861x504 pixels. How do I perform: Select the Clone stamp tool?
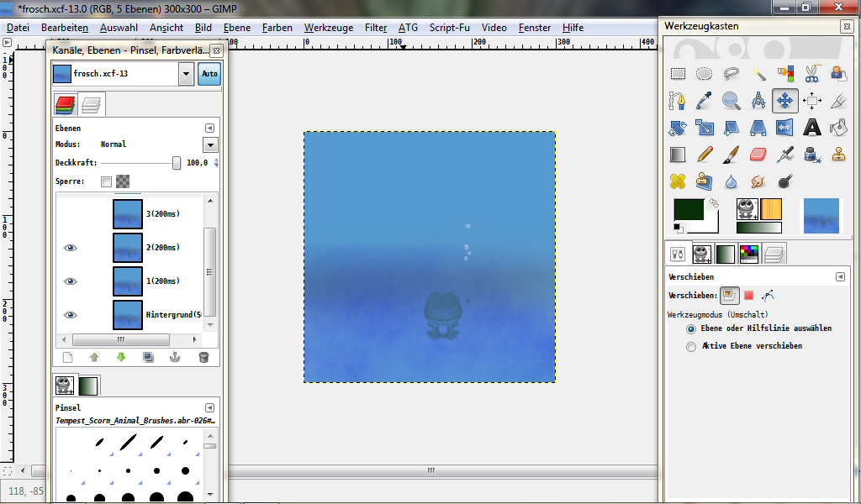tap(839, 155)
